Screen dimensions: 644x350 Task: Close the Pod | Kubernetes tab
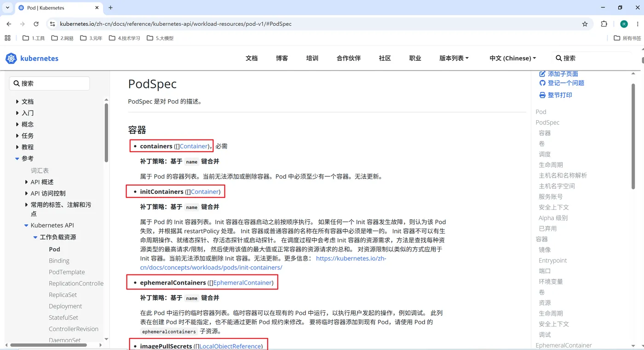[97, 8]
